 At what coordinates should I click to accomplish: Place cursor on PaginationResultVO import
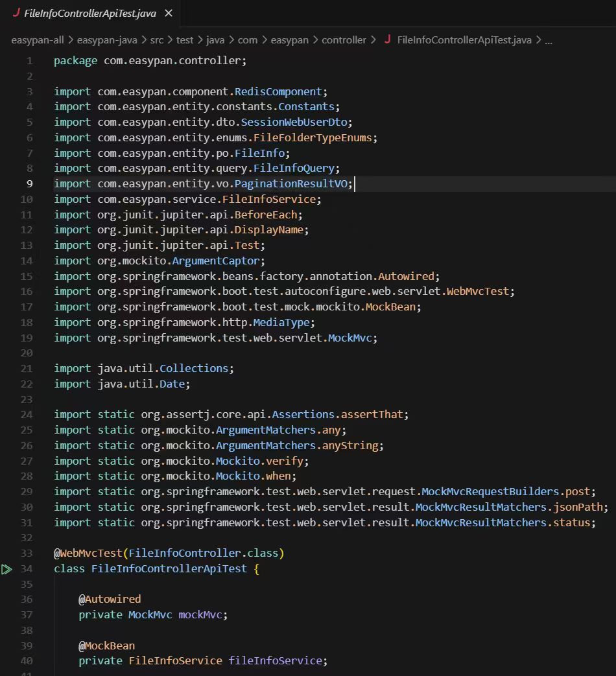point(290,183)
